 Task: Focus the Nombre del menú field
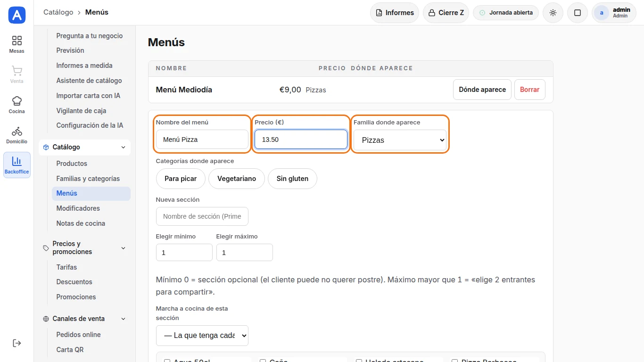(x=202, y=140)
